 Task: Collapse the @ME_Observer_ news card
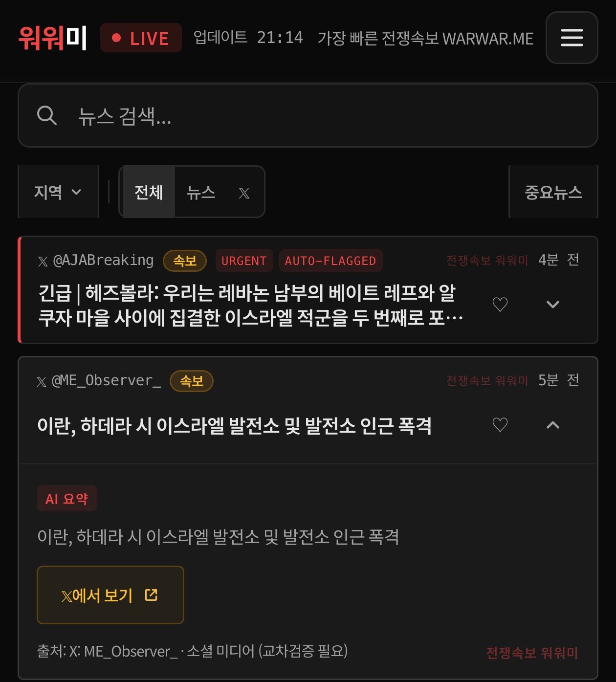click(x=552, y=425)
